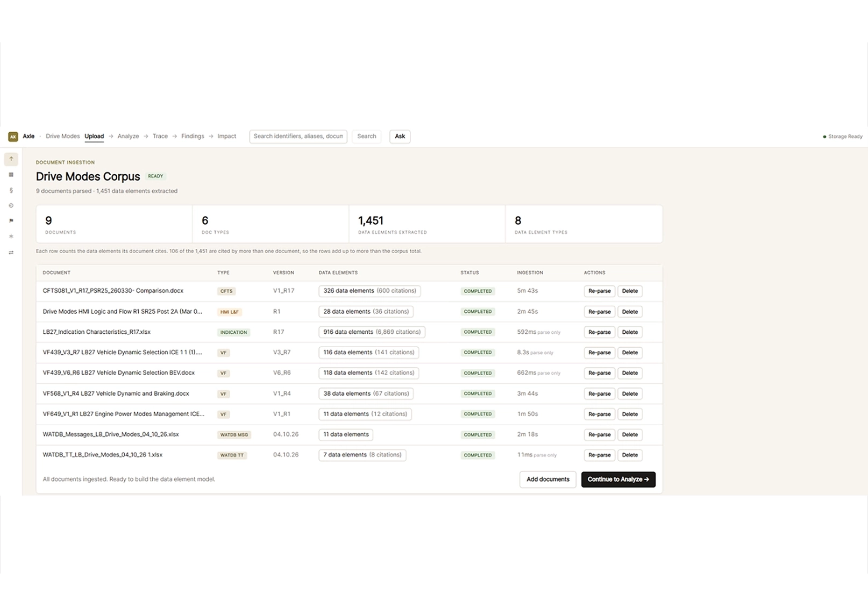The image size is (868, 616).
Task: Open the flag icon in sidebar
Action: pos(11,221)
